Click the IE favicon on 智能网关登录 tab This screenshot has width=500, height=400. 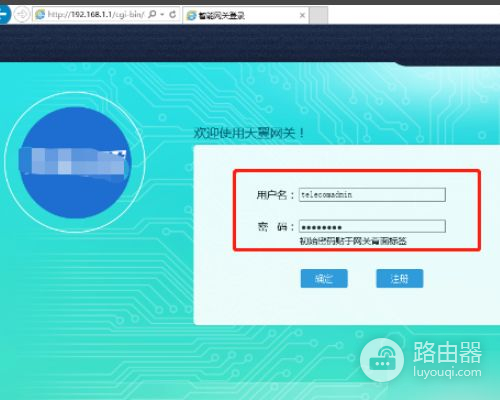point(191,15)
